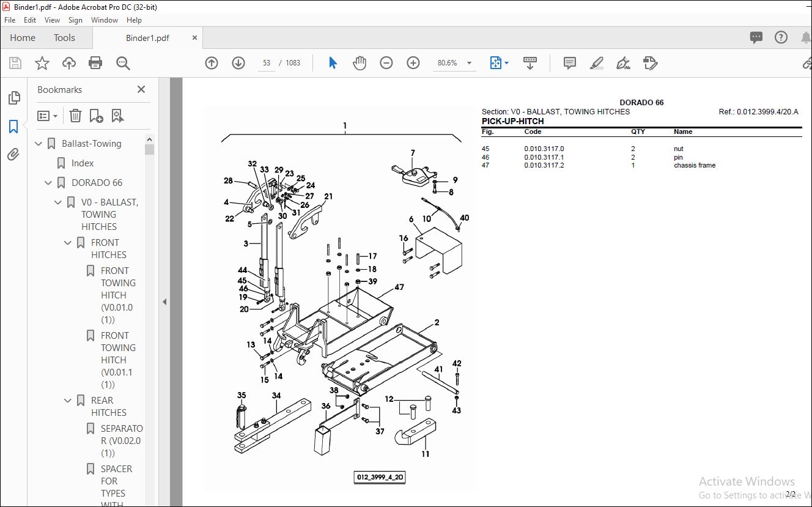Click the bookmarks panel scrollbar thumb
This screenshot has height=507, width=812.
150,149
